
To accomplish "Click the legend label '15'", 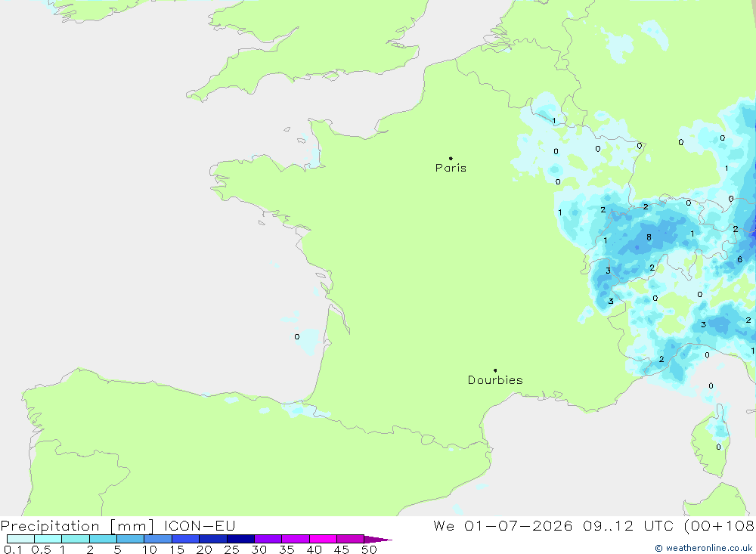I will [x=176, y=549].
